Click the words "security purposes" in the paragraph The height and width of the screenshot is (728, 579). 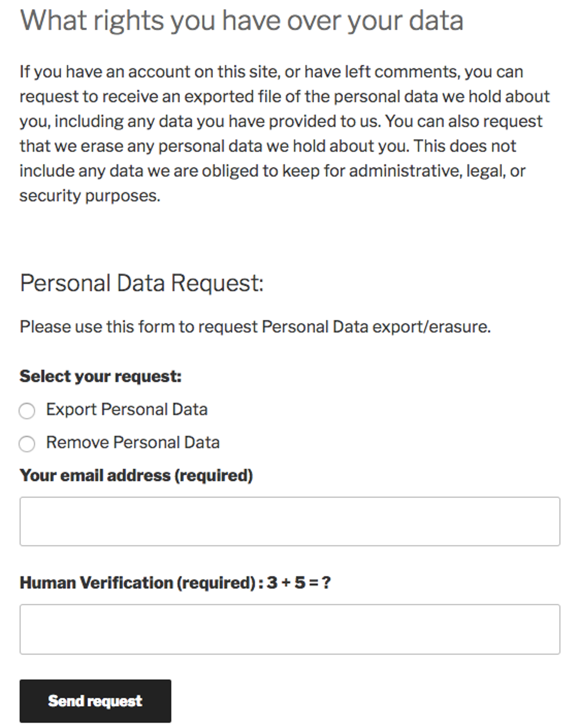[x=89, y=196]
